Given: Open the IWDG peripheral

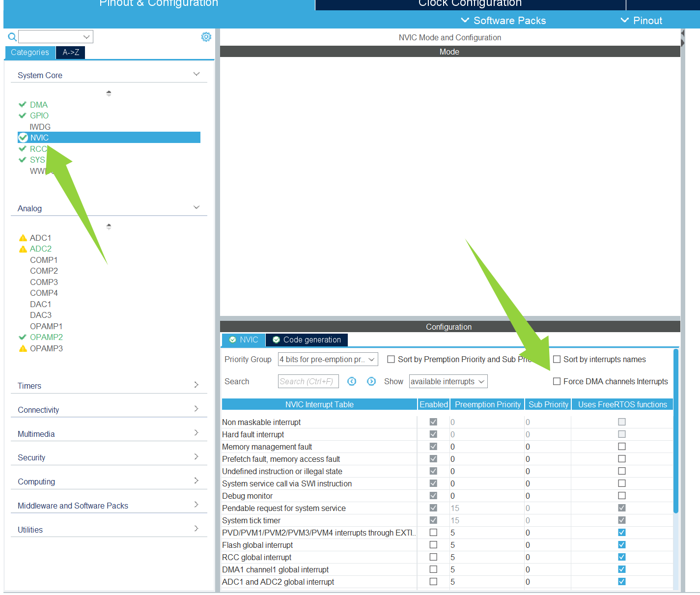Looking at the screenshot, I should (x=40, y=127).
